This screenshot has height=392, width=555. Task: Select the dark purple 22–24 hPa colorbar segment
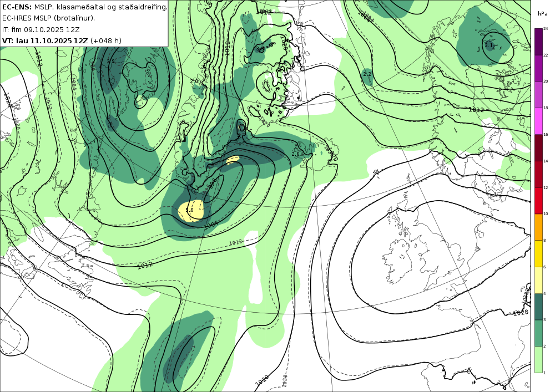click(x=538, y=42)
